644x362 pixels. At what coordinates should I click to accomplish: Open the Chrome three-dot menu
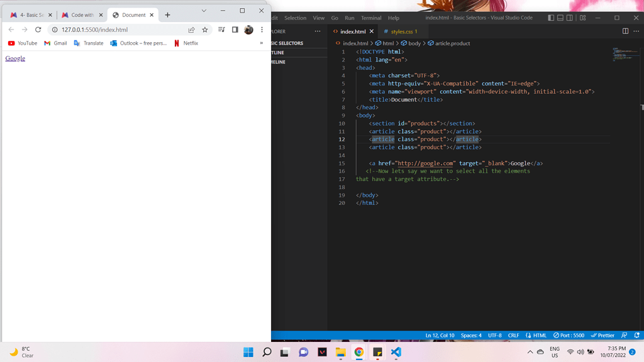point(262,29)
